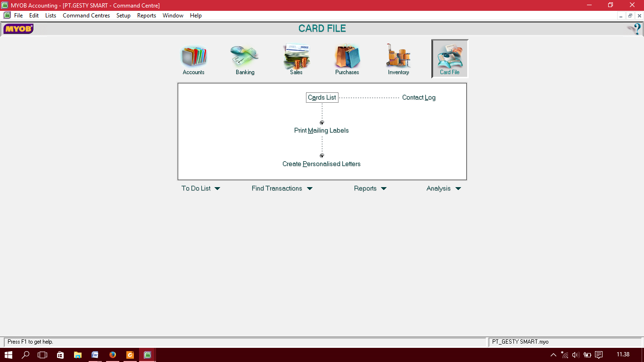
Task: Open File Explorer from taskbar
Action: pyautogui.click(x=78, y=355)
